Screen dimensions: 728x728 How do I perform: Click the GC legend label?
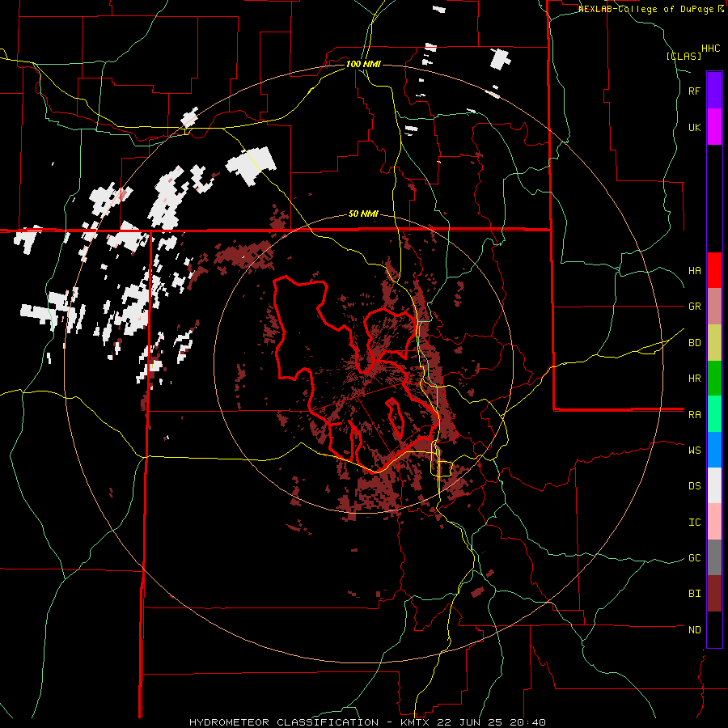[x=695, y=557]
